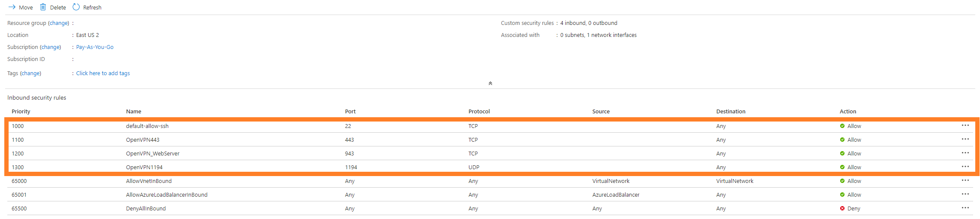980x219 pixels.
Task: Open ellipsis menu for default-allow-ssh rule
Action: click(x=965, y=125)
